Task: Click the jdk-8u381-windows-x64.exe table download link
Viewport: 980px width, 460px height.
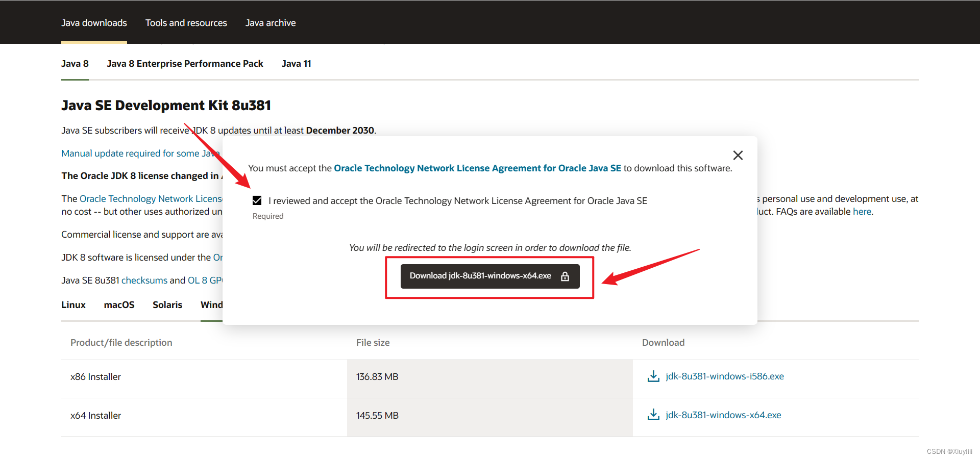Action: point(723,415)
